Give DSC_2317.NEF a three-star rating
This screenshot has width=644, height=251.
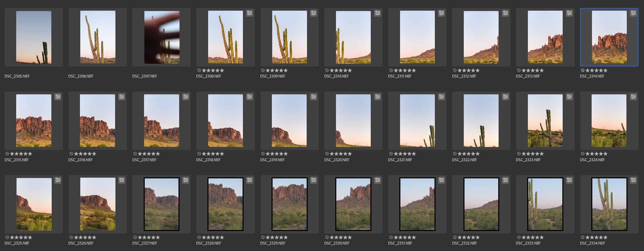[x=149, y=154]
